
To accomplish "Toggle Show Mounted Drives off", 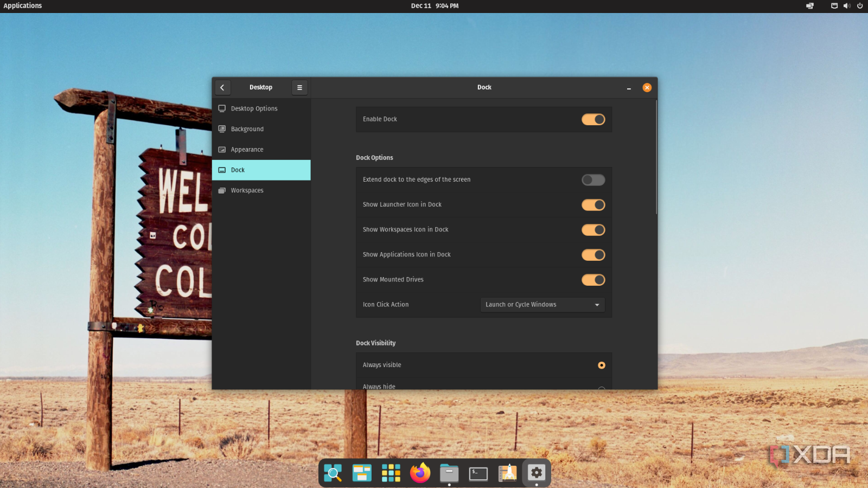I will click(593, 280).
